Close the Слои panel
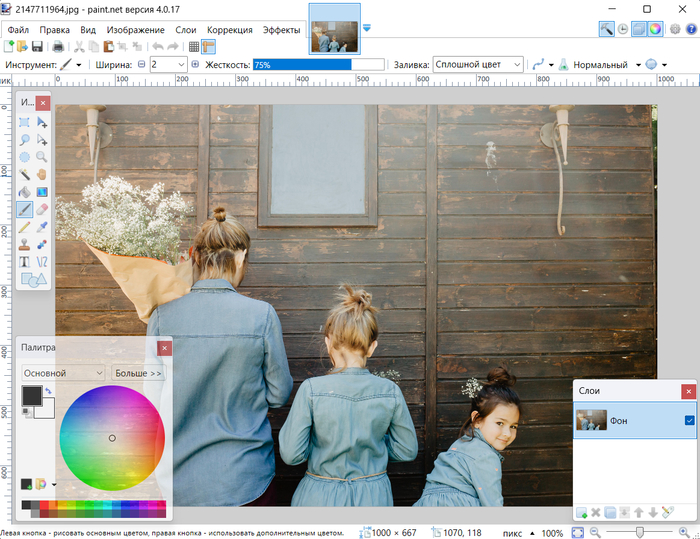 pyautogui.click(x=688, y=391)
